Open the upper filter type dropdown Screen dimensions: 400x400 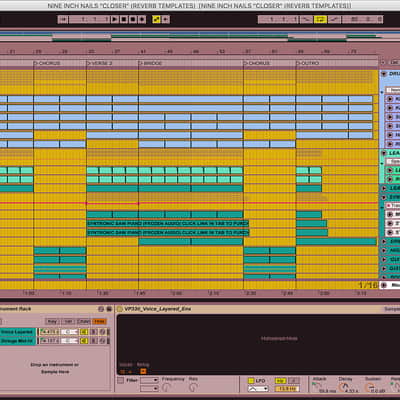click(149, 380)
